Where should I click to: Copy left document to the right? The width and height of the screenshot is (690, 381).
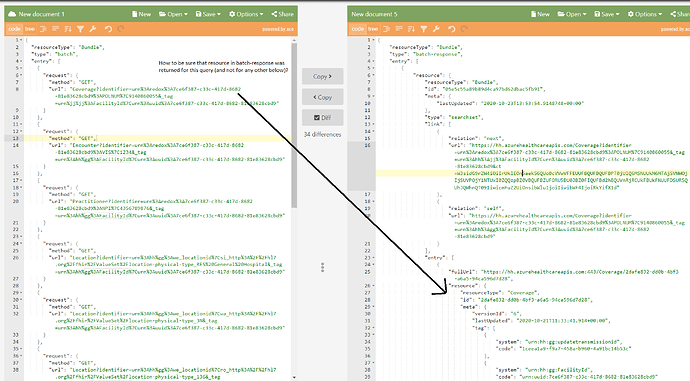pos(323,77)
